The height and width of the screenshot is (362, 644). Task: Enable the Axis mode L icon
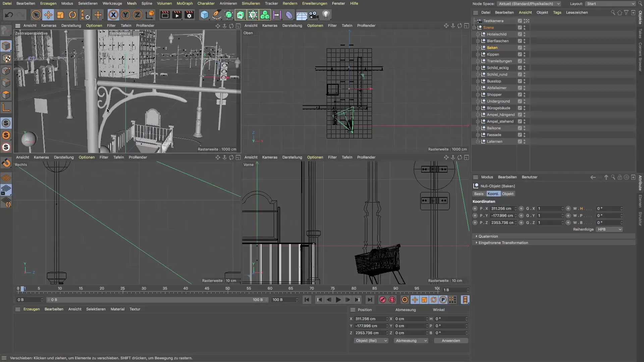point(6,108)
